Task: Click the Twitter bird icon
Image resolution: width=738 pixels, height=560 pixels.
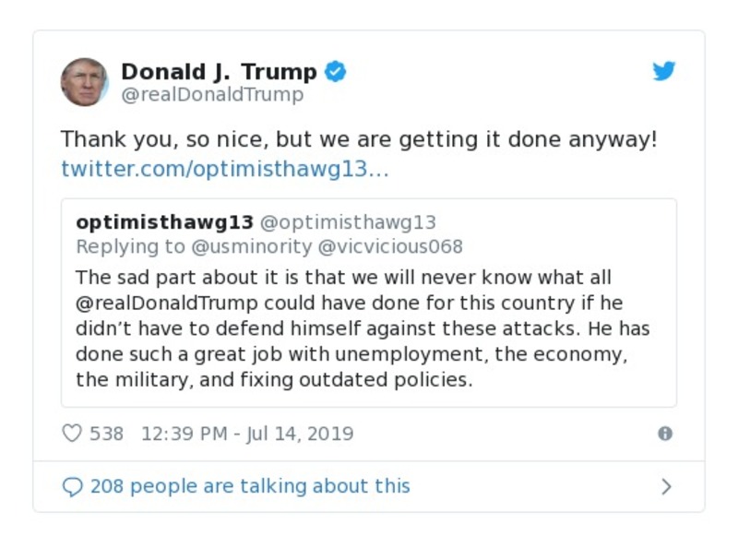Action: [x=663, y=70]
